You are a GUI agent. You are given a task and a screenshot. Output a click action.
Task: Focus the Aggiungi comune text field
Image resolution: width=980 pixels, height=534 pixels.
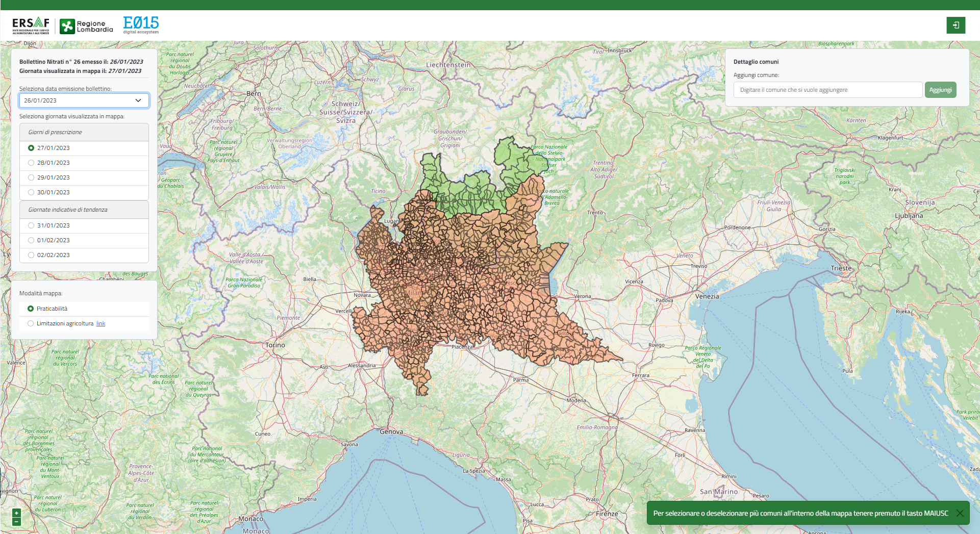click(827, 90)
